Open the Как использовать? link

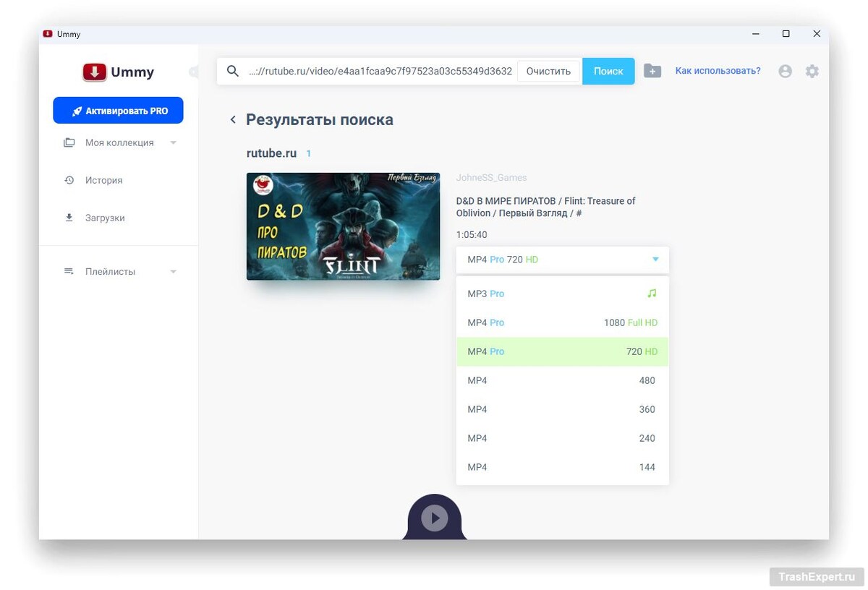[x=718, y=71]
